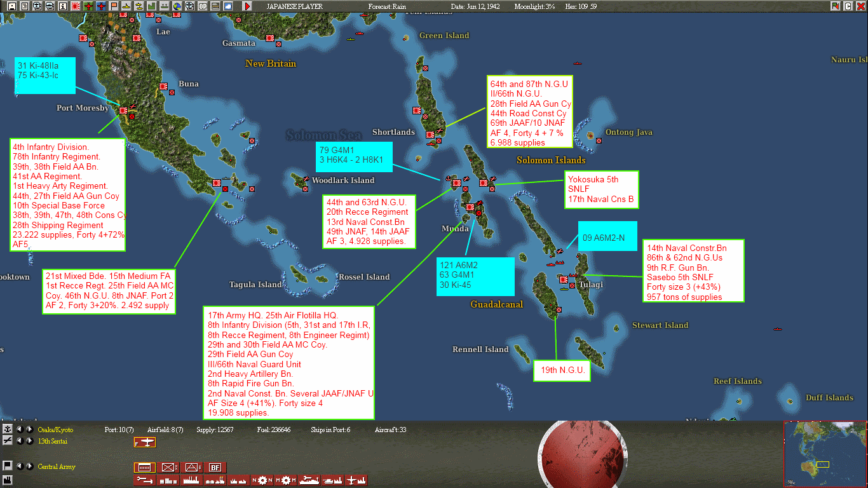This screenshot has width=868, height=488.
Task: Click the single yellow ship toolbar icon
Action: 126,6
